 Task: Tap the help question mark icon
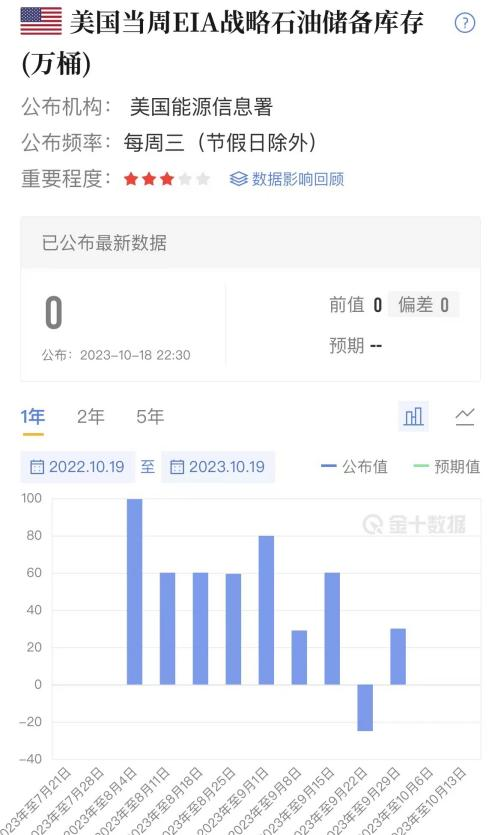point(465,23)
